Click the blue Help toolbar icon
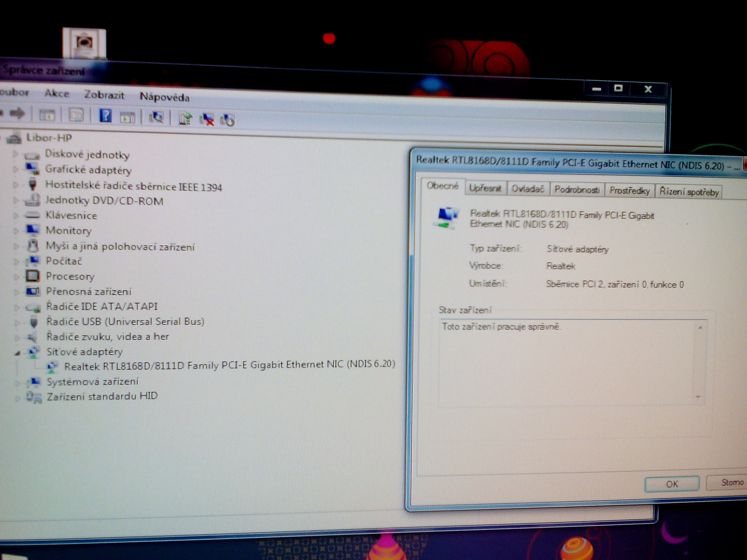The height and width of the screenshot is (560, 747). pyautogui.click(x=105, y=116)
